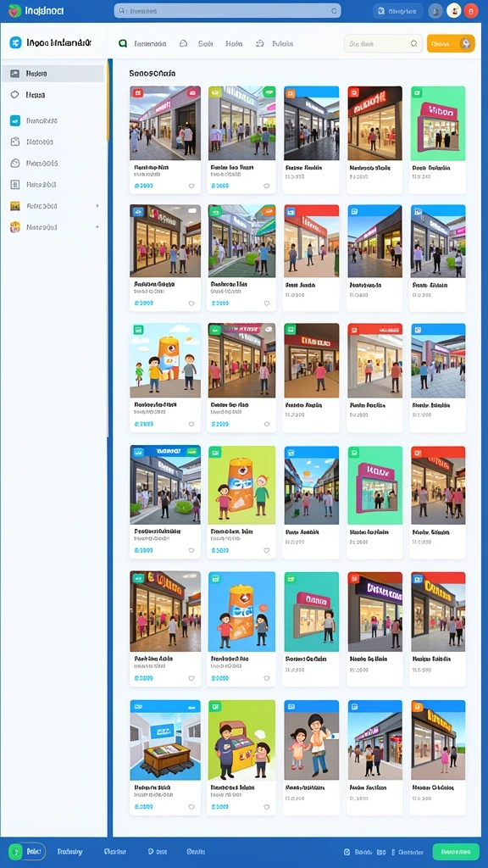Open the user avatar with a face in the top bar
This screenshot has width=488, height=868.
coord(454,10)
